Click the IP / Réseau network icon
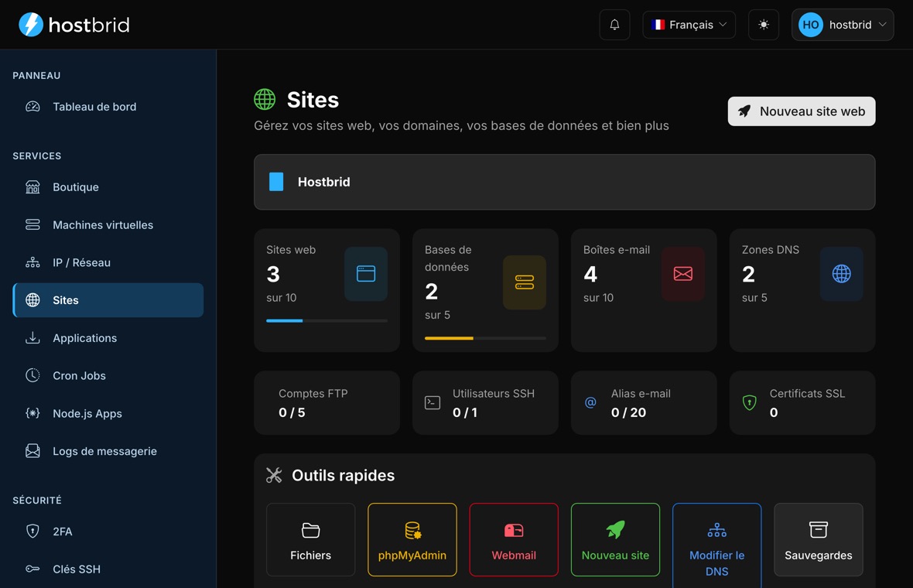 (32, 262)
